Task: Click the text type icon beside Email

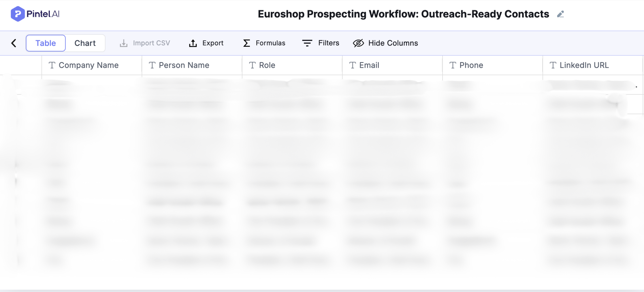Action: [352, 65]
